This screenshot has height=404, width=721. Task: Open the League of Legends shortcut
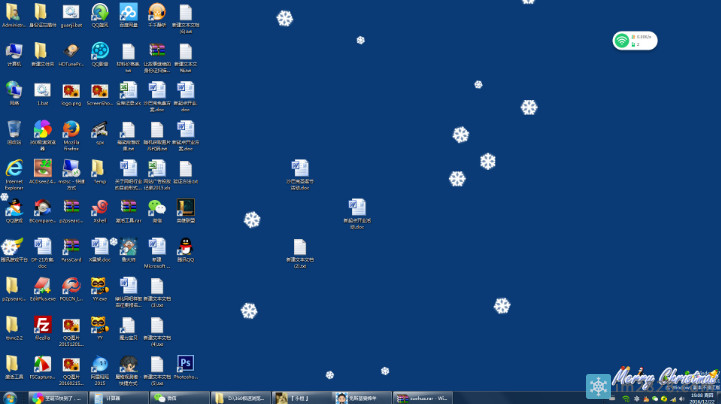pos(185,208)
